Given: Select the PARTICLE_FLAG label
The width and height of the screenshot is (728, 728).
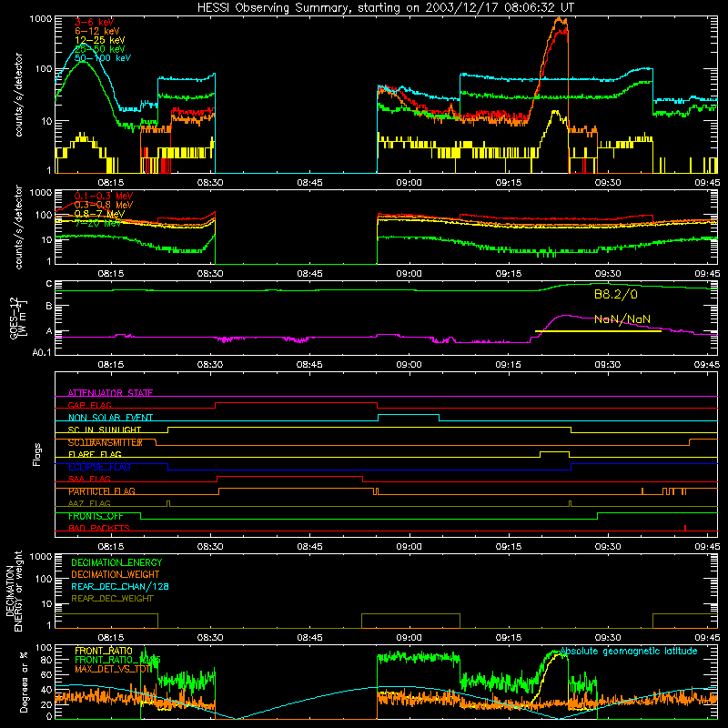Looking at the screenshot, I should [x=102, y=491].
